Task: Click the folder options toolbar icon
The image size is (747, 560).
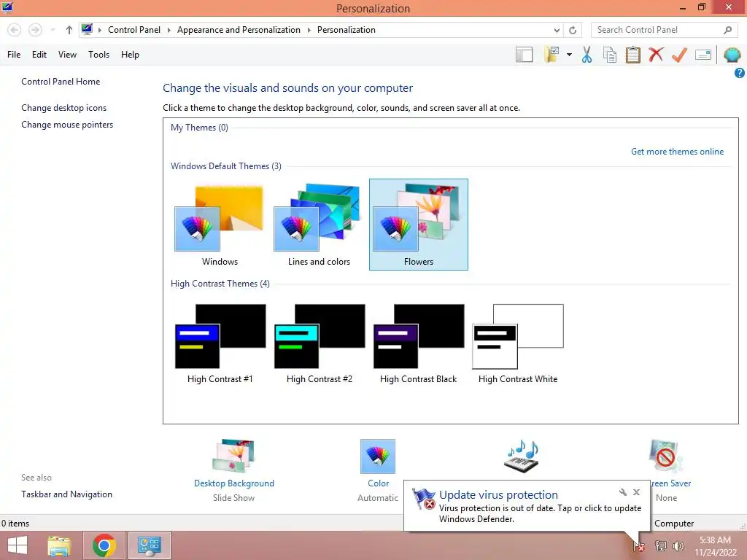Action: pyautogui.click(x=552, y=55)
